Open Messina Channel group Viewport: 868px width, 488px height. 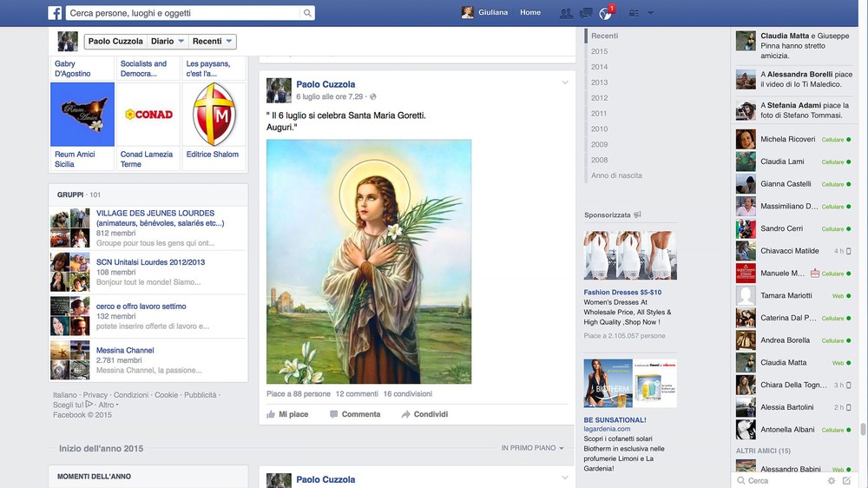tap(125, 351)
